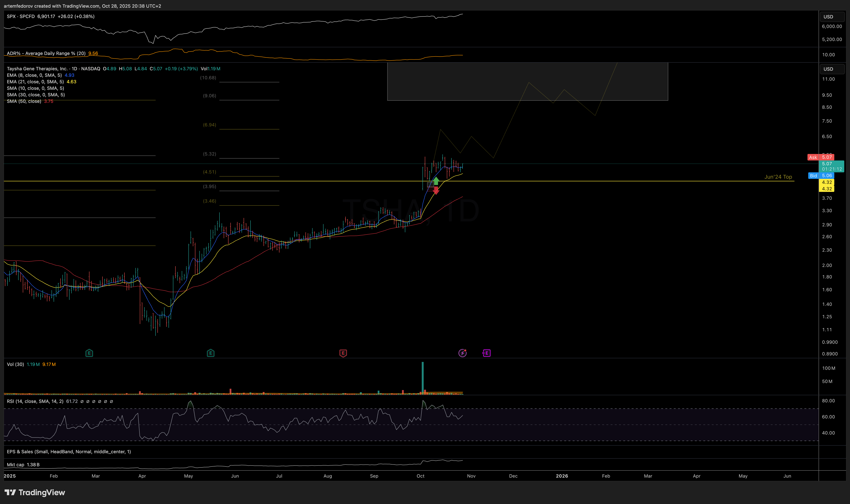Viewport: 850px width, 504px height.
Task: Click the Ask 5.07 price label
Action: pos(821,157)
